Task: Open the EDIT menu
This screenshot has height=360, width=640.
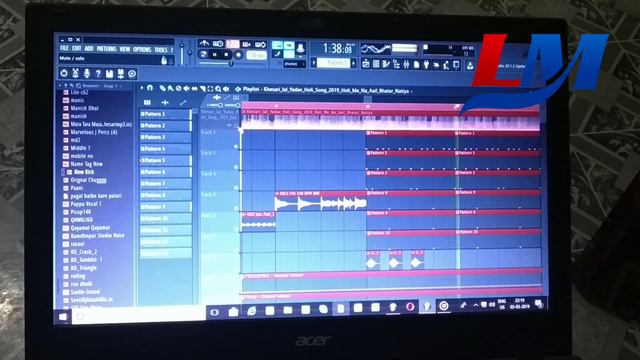Action: (76, 48)
